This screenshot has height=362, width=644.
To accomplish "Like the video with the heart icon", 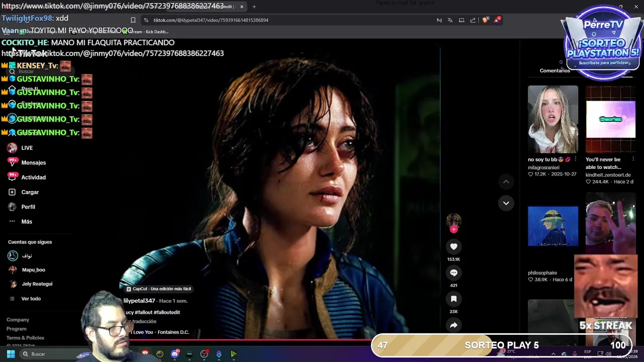I will coord(453,246).
